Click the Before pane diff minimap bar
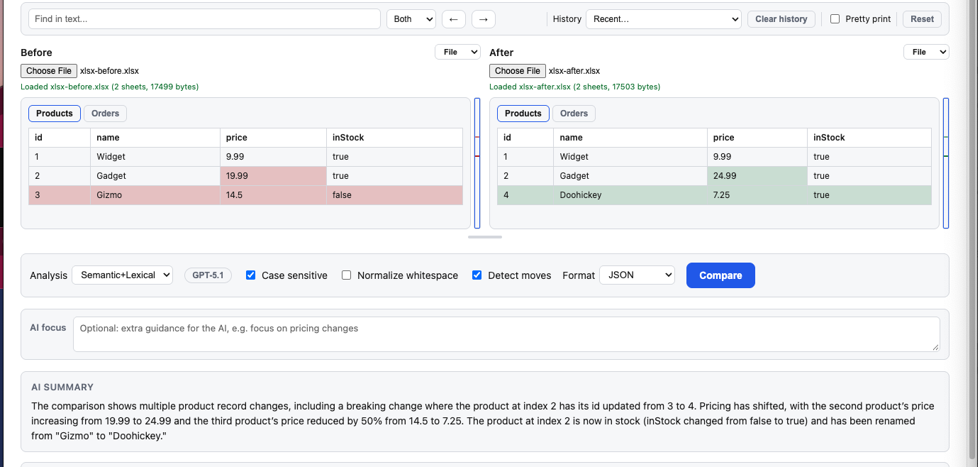The height and width of the screenshot is (467, 980). point(477,163)
